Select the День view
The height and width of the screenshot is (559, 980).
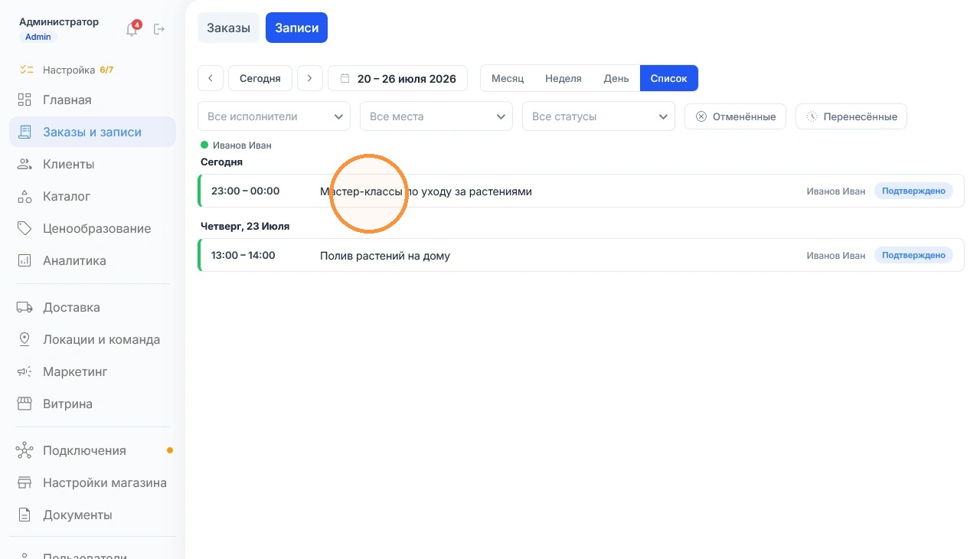coord(616,78)
